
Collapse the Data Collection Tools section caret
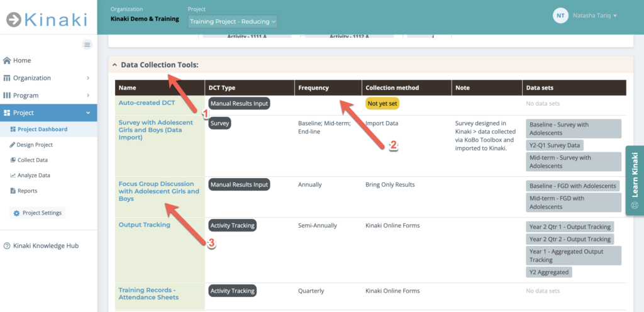point(115,65)
